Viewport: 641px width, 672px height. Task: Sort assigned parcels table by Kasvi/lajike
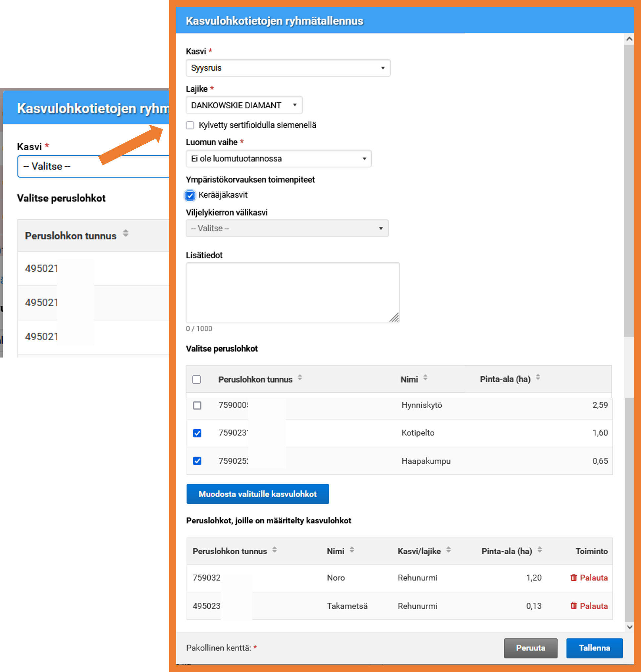coord(448,550)
